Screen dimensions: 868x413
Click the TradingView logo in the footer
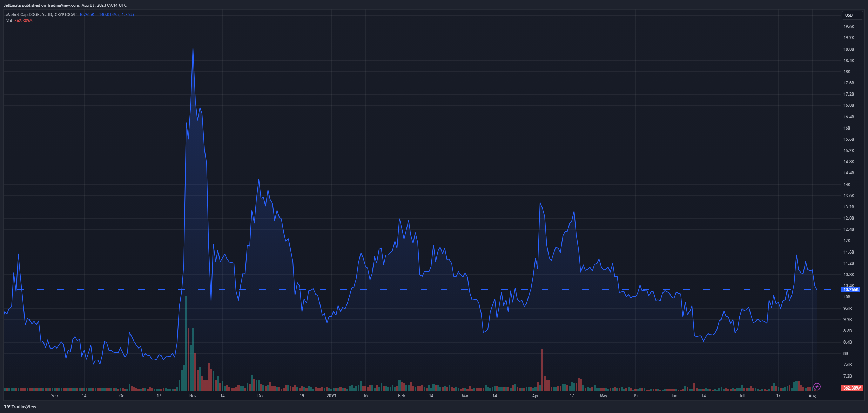[x=20, y=407]
